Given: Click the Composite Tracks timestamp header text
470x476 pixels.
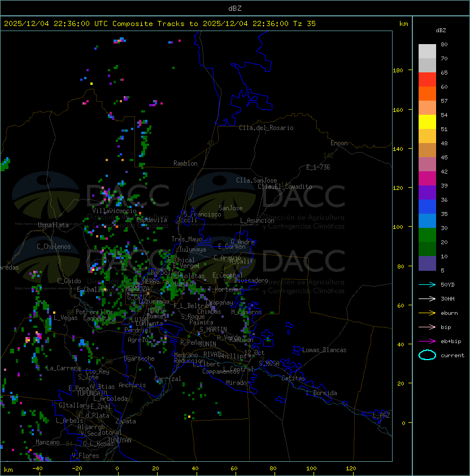Looking at the screenshot, I should pyautogui.click(x=160, y=24).
